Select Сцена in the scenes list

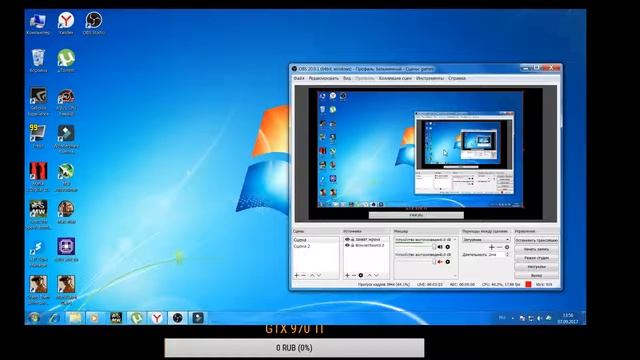click(x=316, y=240)
